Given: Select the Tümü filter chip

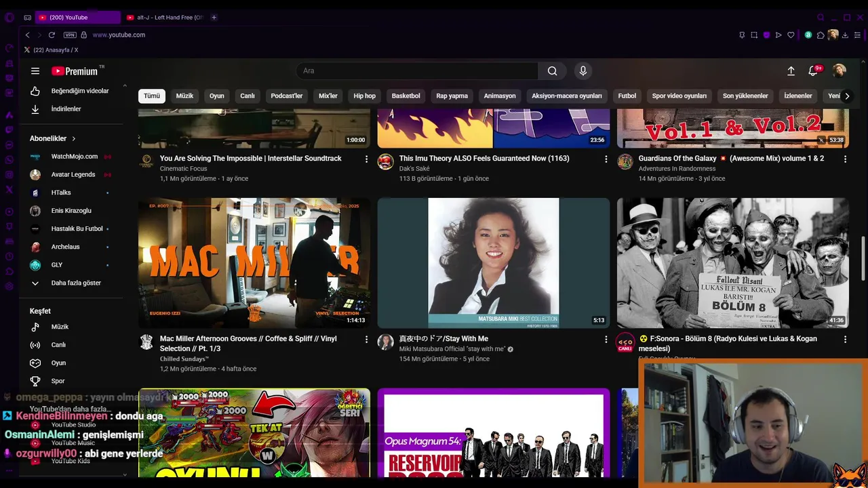Looking at the screenshot, I should [152, 96].
